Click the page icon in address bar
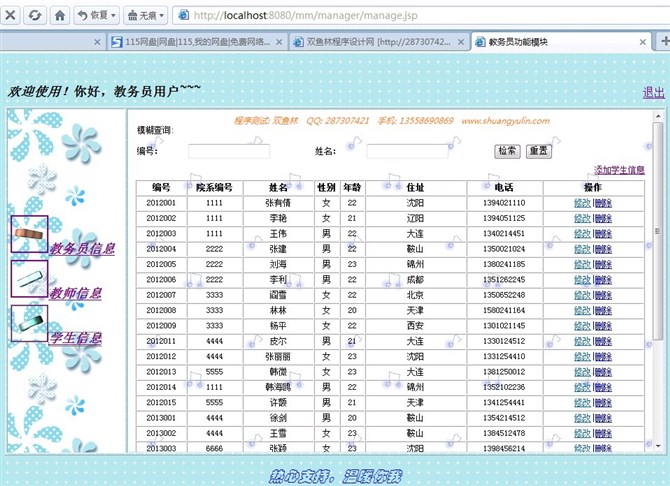 tap(183, 15)
